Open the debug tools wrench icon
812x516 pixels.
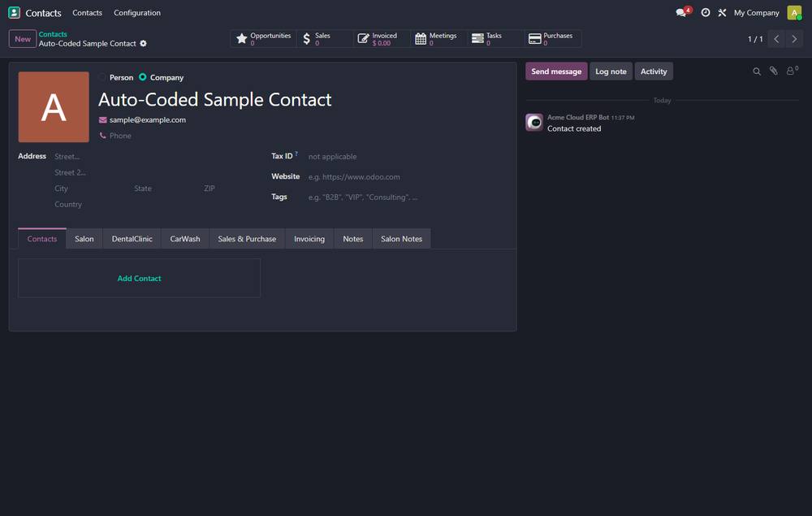pyautogui.click(x=722, y=12)
